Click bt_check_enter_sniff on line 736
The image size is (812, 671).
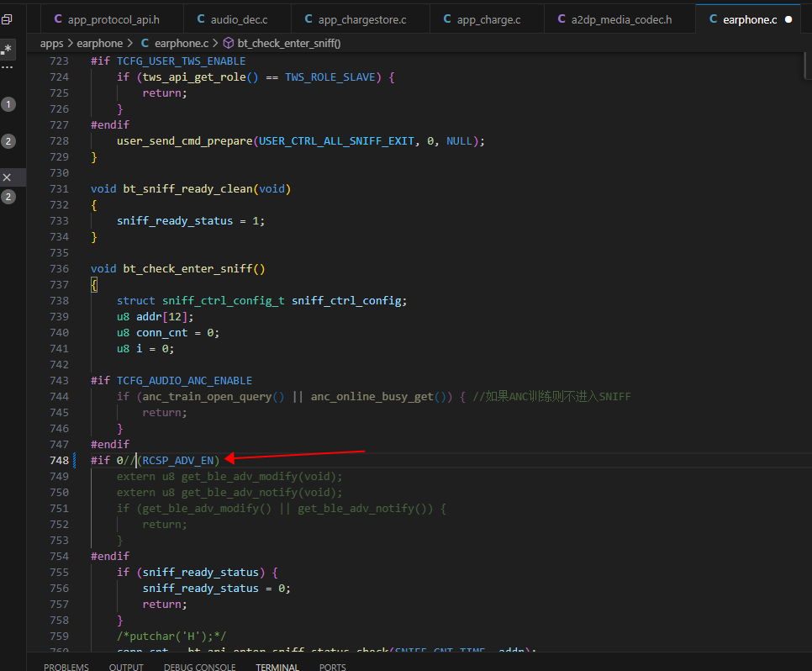click(x=187, y=269)
